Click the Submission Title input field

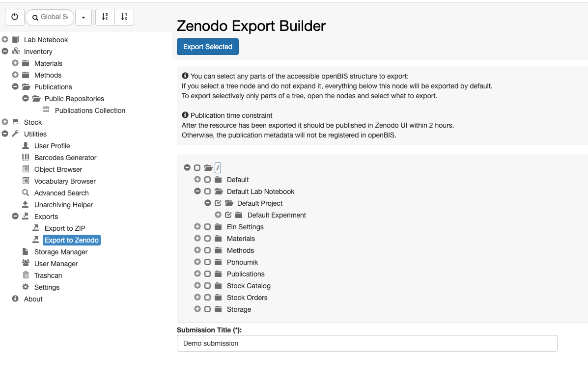click(367, 343)
